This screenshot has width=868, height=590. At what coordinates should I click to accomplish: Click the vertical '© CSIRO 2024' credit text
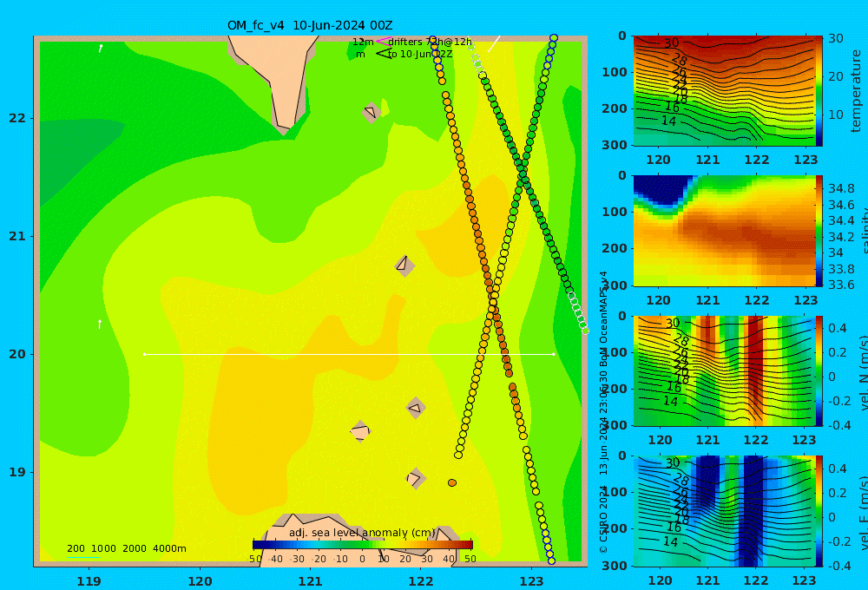click(x=604, y=519)
